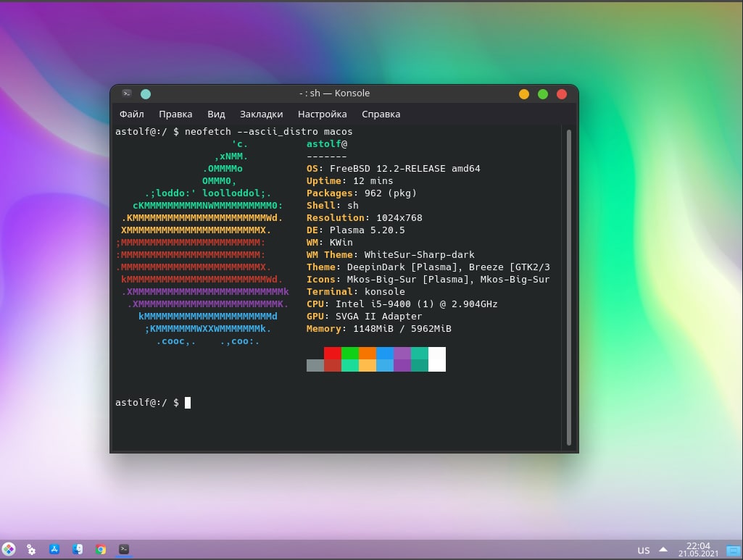Click the 'neofetch --ascii_distro macos' command text

click(x=269, y=132)
